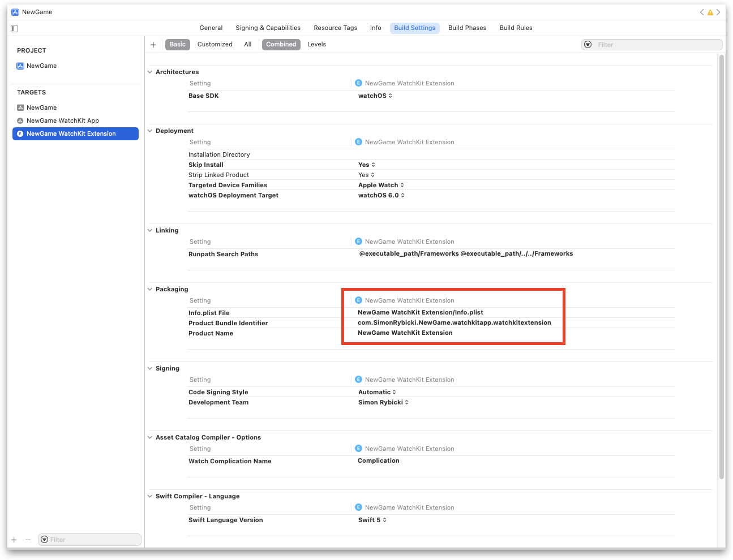This screenshot has height=560, width=733.
Task: Open Code Signing Style Automatic dropdown
Action: pos(378,392)
